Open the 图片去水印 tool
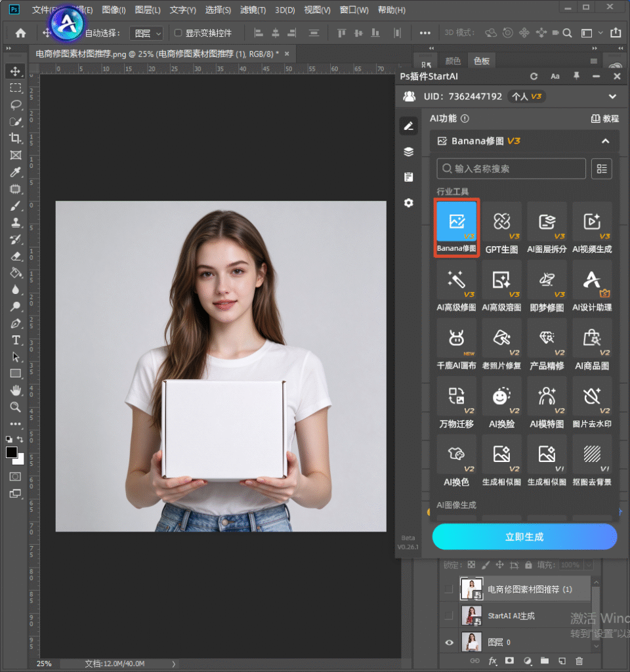This screenshot has width=630, height=672. pyautogui.click(x=592, y=402)
